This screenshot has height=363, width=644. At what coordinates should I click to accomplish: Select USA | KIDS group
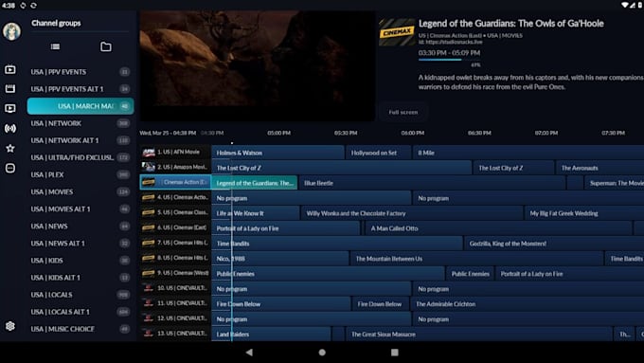click(80, 261)
